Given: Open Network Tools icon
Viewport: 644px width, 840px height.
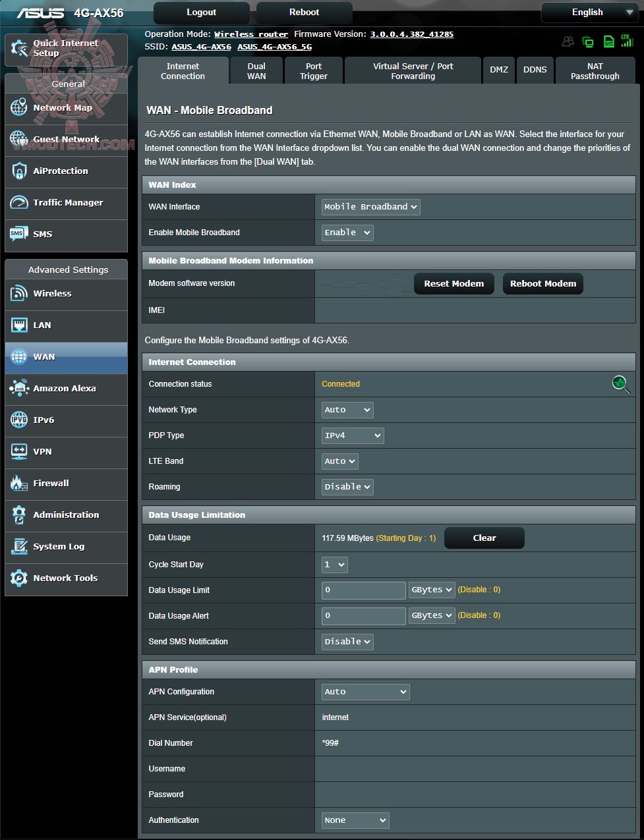Looking at the screenshot, I should pyautogui.click(x=19, y=578).
